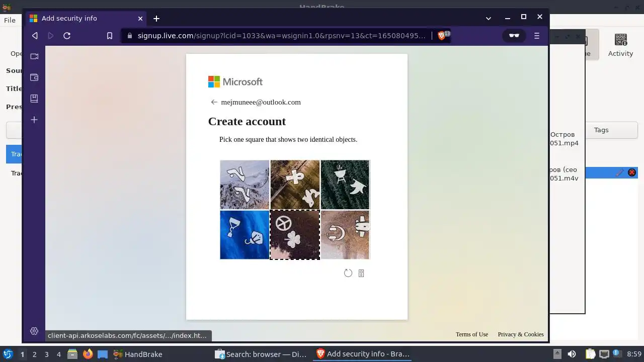Open the Privacy & Cookies link
The height and width of the screenshot is (362, 644).
[x=521, y=334]
